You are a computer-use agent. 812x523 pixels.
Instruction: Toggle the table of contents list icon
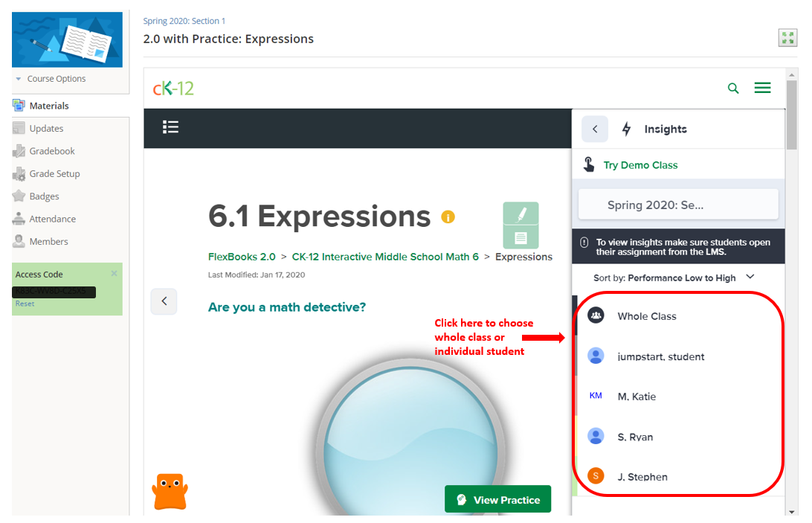pyautogui.click(x=170, y=127)
